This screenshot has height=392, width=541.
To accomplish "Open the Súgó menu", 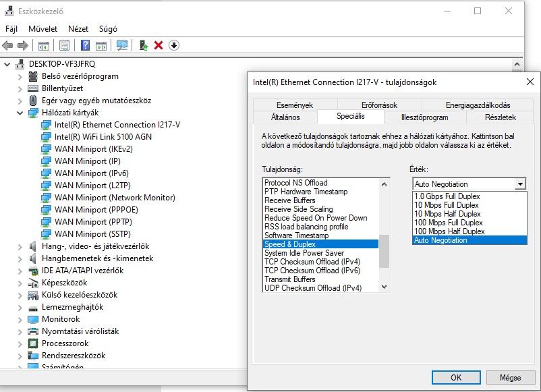I will click(x=108, y=29).
